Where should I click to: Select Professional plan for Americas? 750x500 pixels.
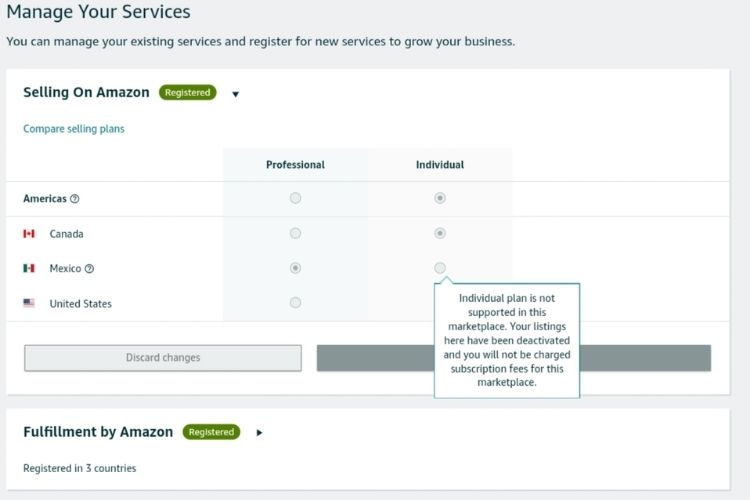coord(295,199)
